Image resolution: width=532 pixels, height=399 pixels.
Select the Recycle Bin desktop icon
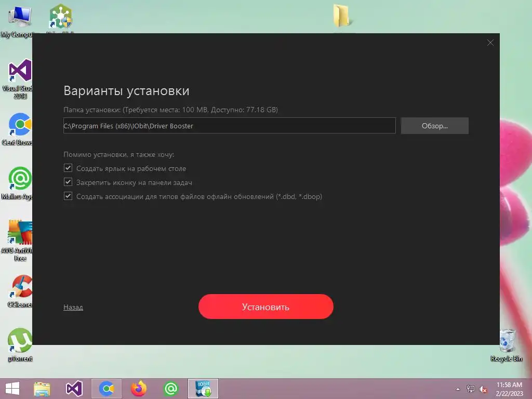507,345
